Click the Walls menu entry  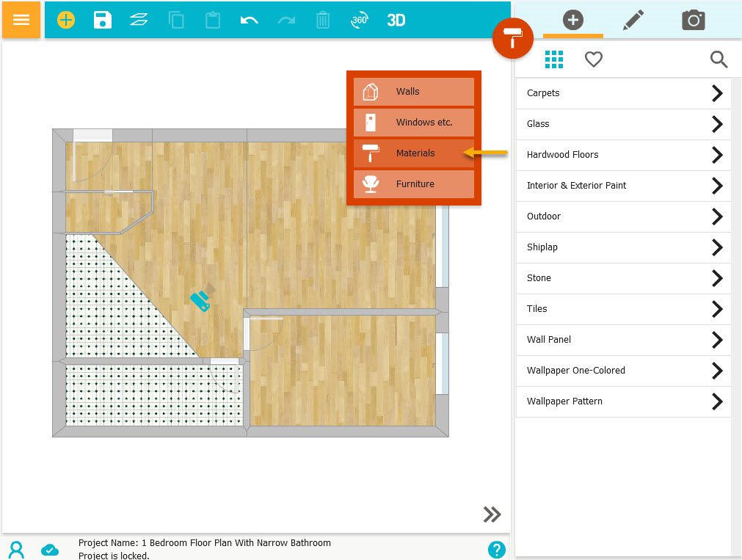pyautogui.click(x=413, y=92)
